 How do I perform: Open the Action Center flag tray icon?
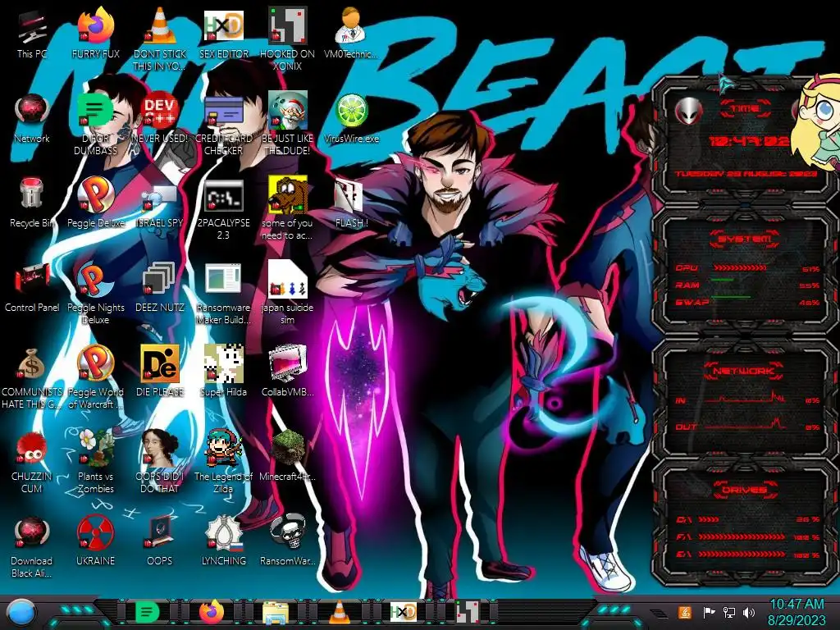[x=710, y=612]
